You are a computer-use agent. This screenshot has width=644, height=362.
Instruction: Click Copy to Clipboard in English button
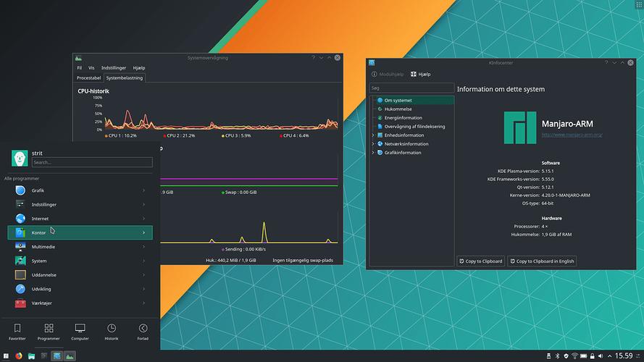(x=542, y=261)
